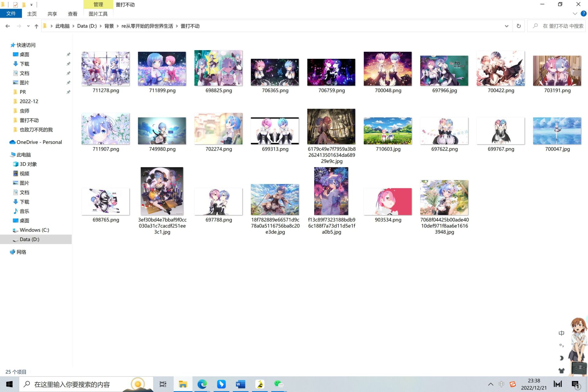Launch Word from the taskbar

click(240, 384)
